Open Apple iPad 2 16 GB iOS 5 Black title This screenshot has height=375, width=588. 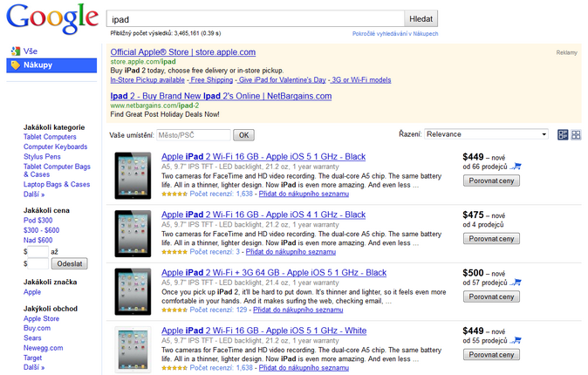tap(263, 157)
